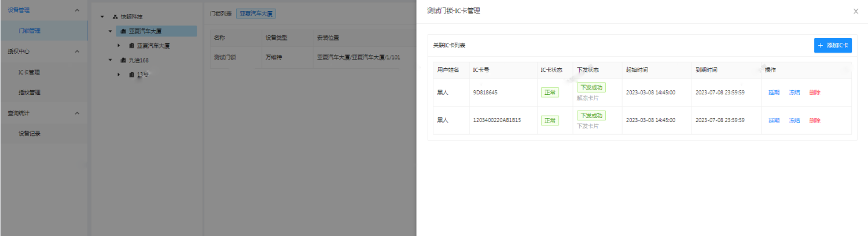
Task: Collapse the 授权中心 menu section
Action: (78, 51)
